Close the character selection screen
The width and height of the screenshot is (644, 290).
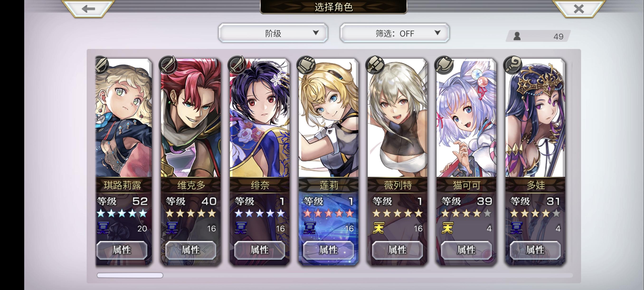click(x=578, y=9)
